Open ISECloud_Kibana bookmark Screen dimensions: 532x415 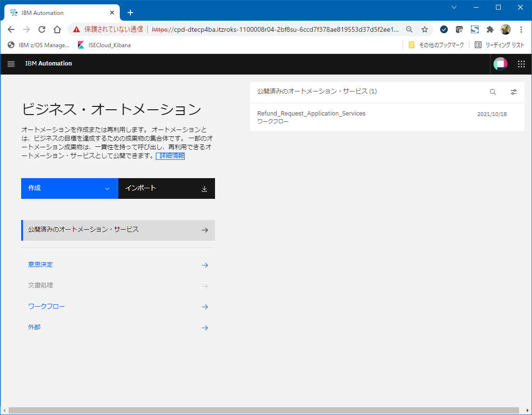point(104,45)
